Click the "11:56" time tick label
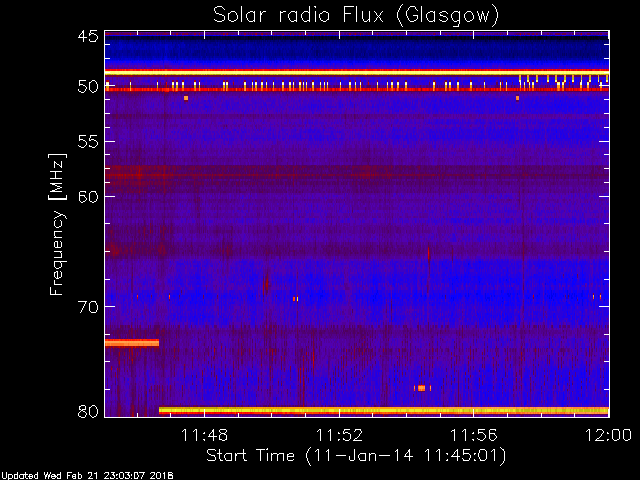This screenshot has height=480, width=640. click(473, 435)
